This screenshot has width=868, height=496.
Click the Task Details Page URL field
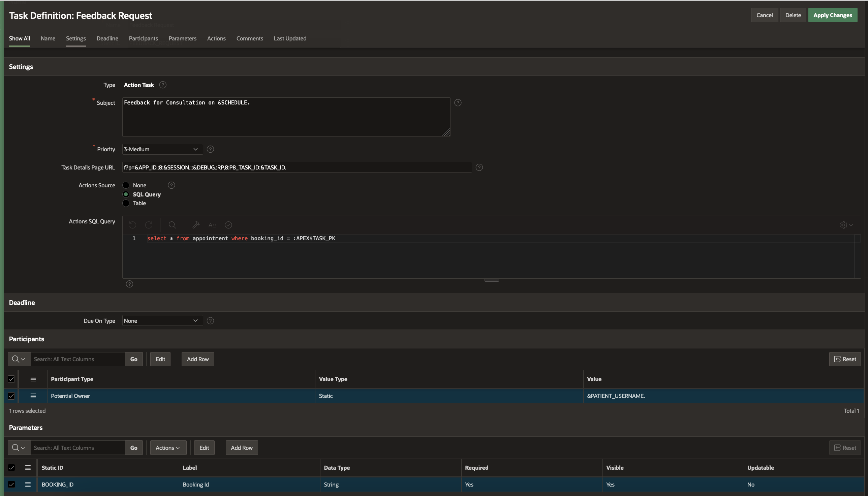[297, 167]
